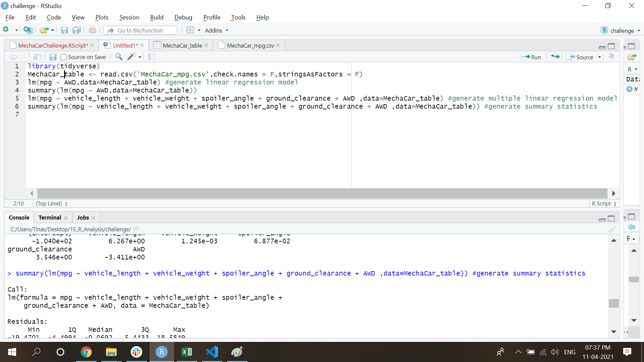Screen dimensions: 644x362
Task: Click the Show in new window icon
Action: click(x=37, y=57)
